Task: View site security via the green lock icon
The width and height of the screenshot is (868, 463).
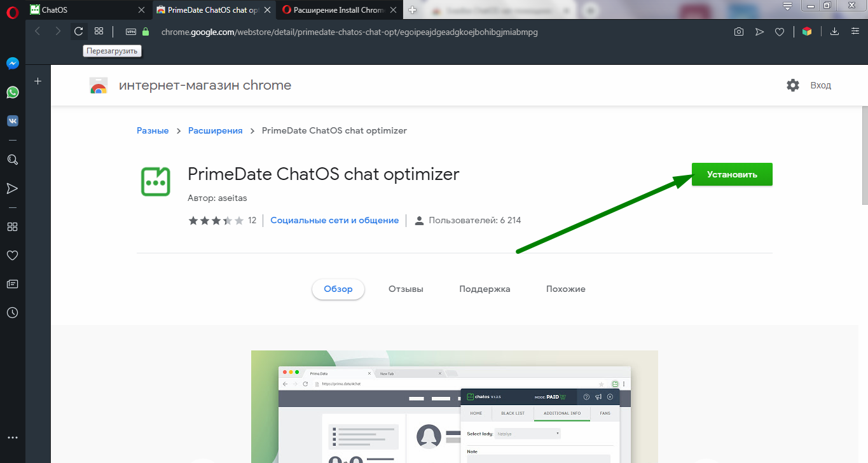Action: click(x=146, y=32)
